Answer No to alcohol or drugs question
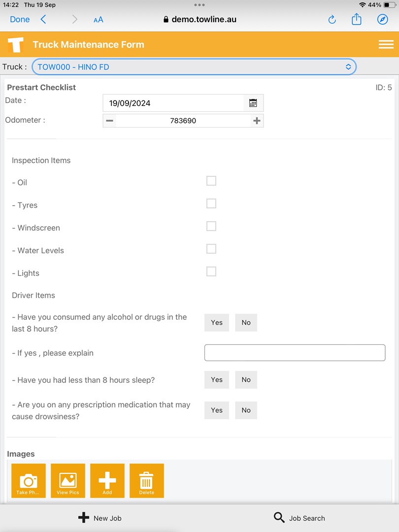Image resolution: width=399 pixels, height=532 pixels. 246,323
